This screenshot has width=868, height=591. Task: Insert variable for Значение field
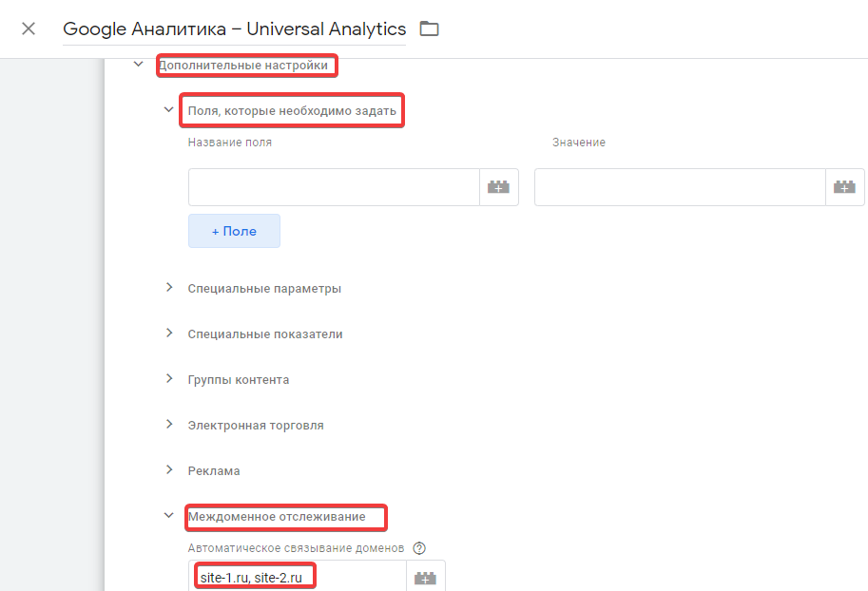(845, 187)
